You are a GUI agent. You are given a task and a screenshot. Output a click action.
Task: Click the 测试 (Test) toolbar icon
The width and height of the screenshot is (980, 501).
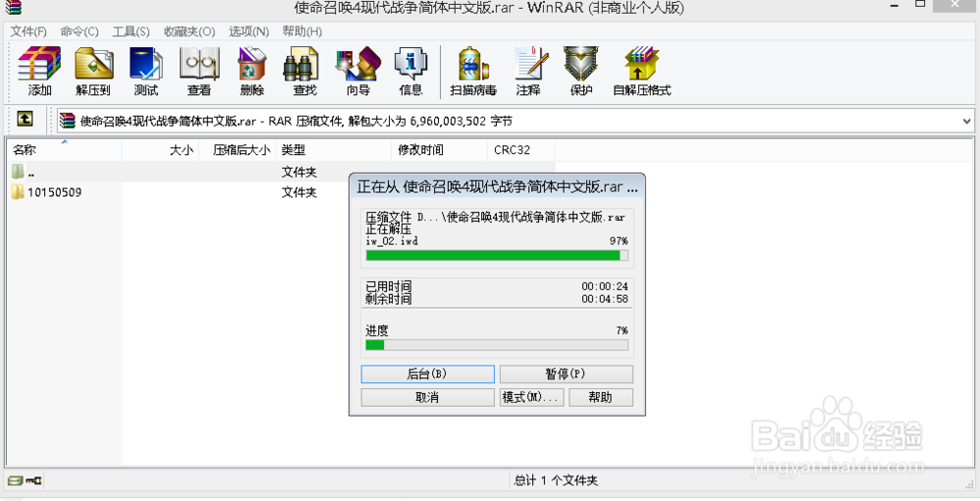(x=146, y=70)
